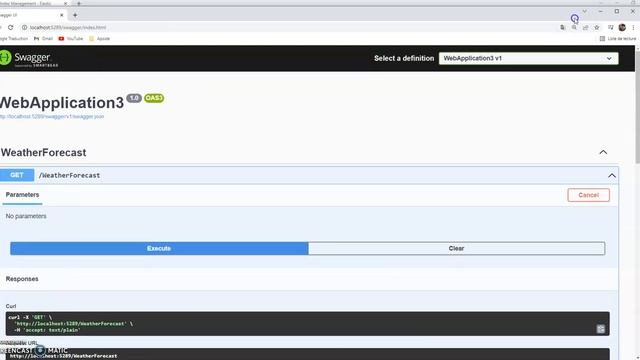Close the Index Management tab in the back window
This screenshot has height=360, width=640.
click(x=65, y=3)
